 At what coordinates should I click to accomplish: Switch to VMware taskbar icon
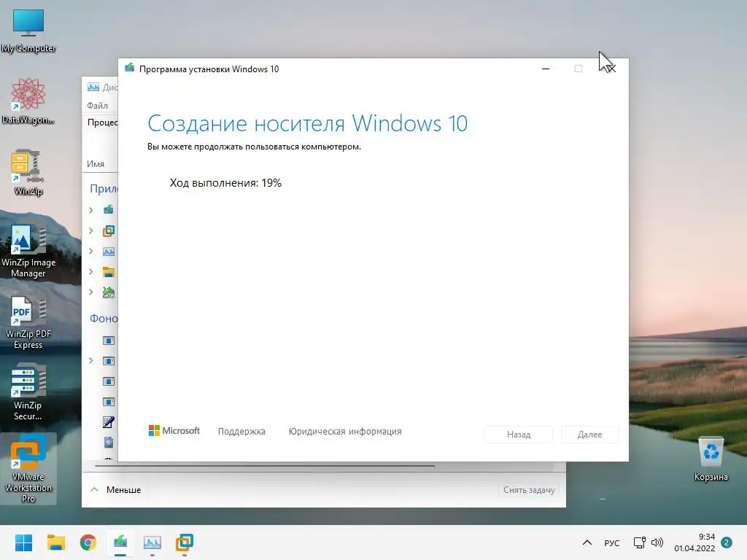coord(185,542)
